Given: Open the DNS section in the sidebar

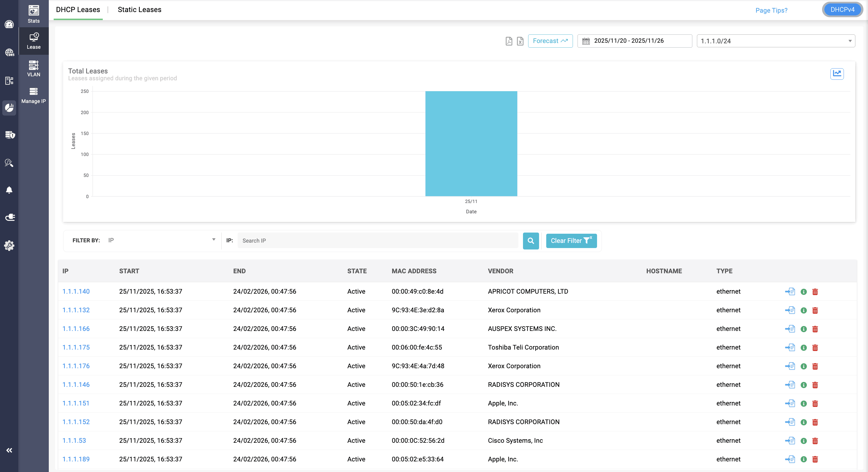Looking at the screenshot, I should tap(9, 52).
